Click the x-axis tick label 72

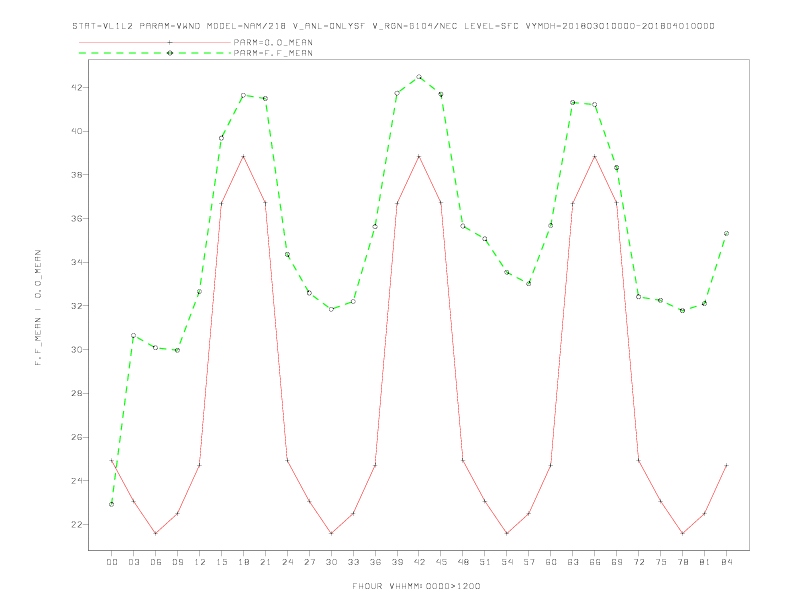(x=638, y=562)
